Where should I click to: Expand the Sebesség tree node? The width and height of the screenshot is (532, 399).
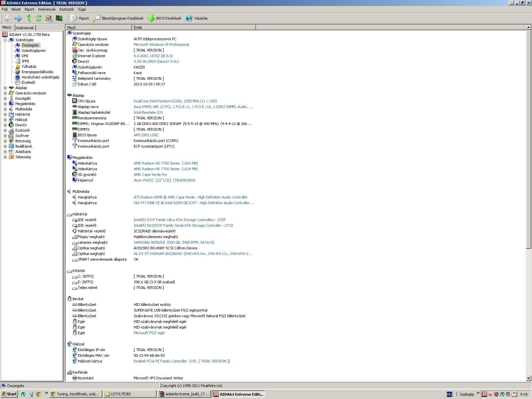[x=5, y=157]
